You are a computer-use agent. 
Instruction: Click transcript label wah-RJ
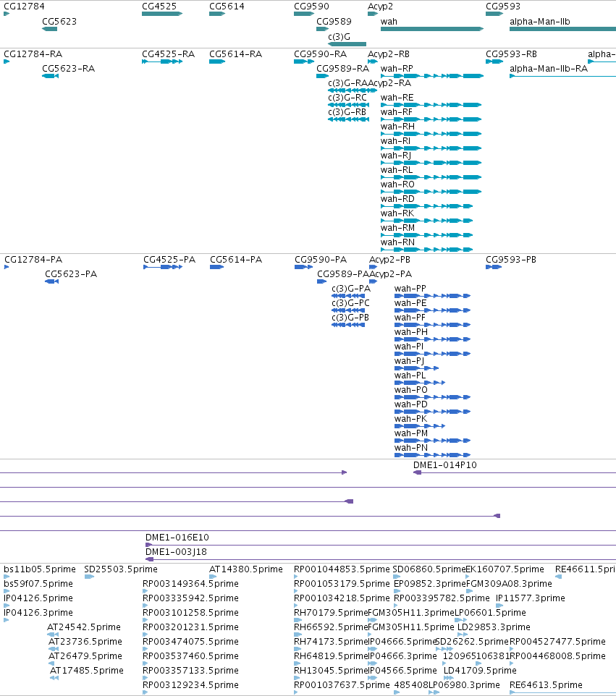(x=396, y=156)
